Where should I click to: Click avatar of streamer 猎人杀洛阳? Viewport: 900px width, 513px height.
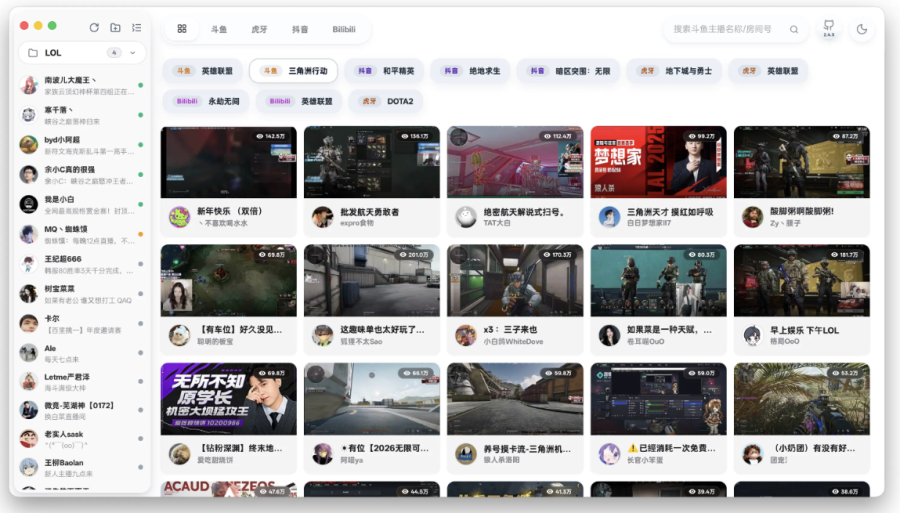[x=466, y=454]
